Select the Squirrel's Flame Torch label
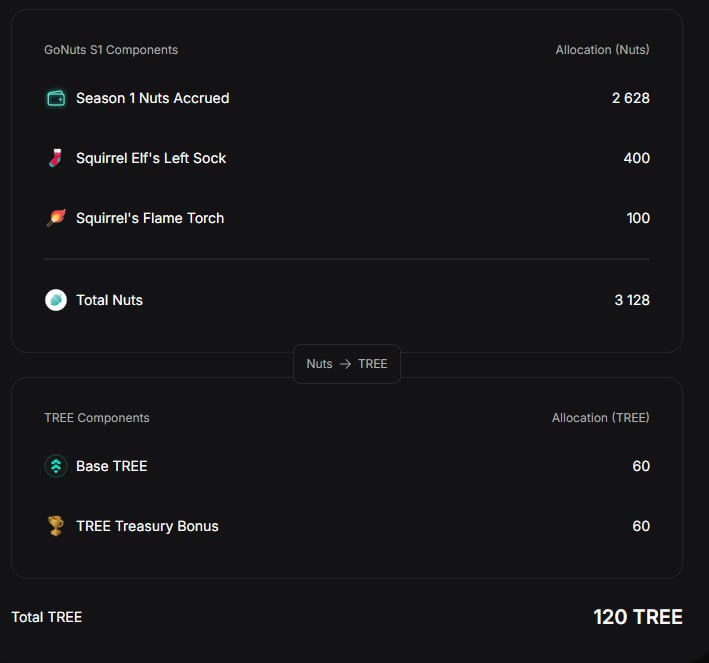The image size is (709, 663). coord(150,218)
